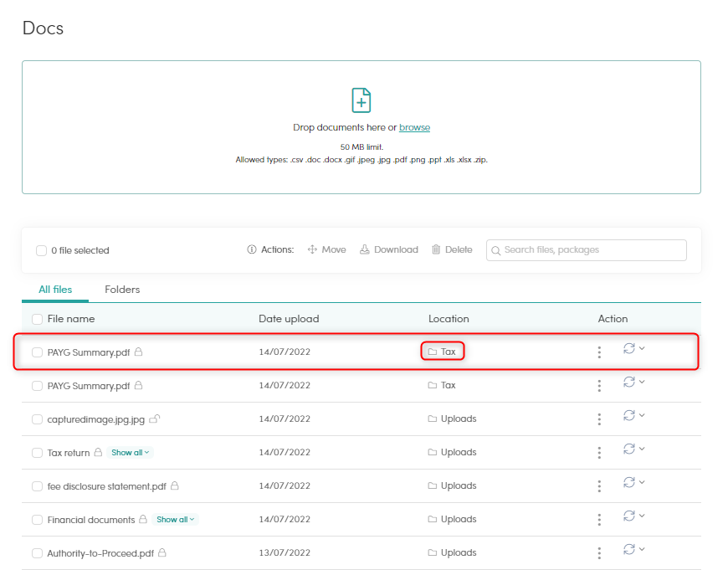The width and height of the screenshot is (728, 570).
Task: Open the action chevron for fee disclosure statement.pdf
Action: tap(642, 482)
